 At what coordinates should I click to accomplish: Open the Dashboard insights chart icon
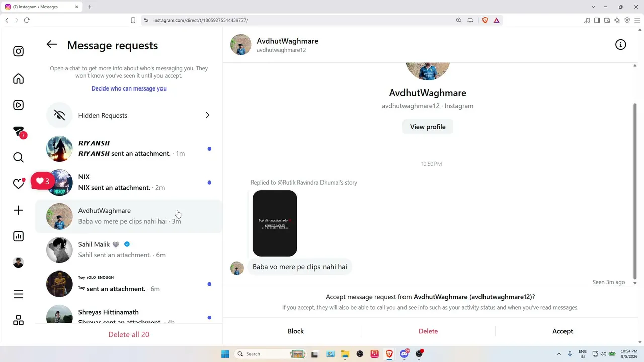(18, 236)
